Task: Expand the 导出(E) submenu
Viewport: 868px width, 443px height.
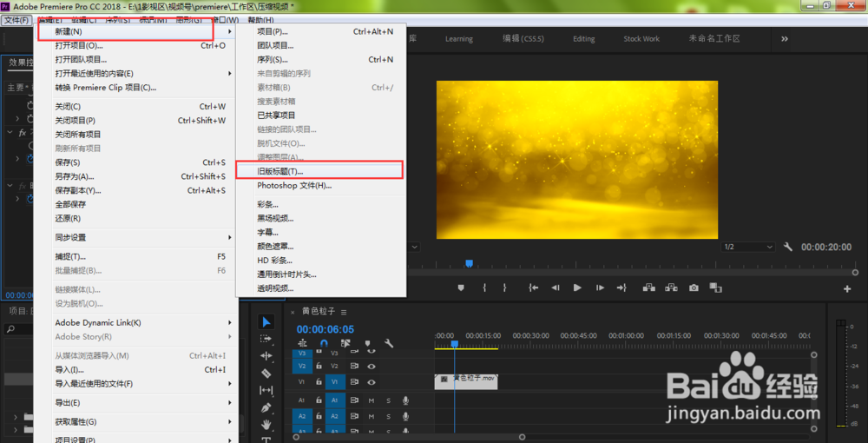Action: point(136,402)
